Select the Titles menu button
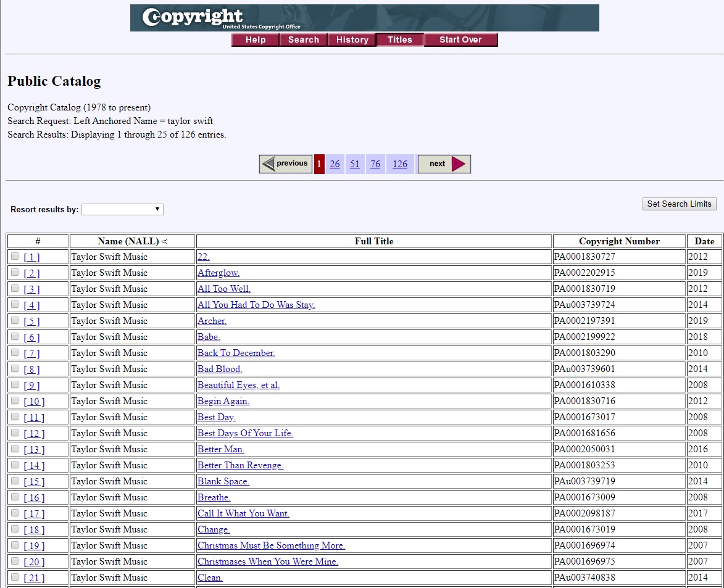The height and width of the screenshot is (588, 724). [399, 39]
